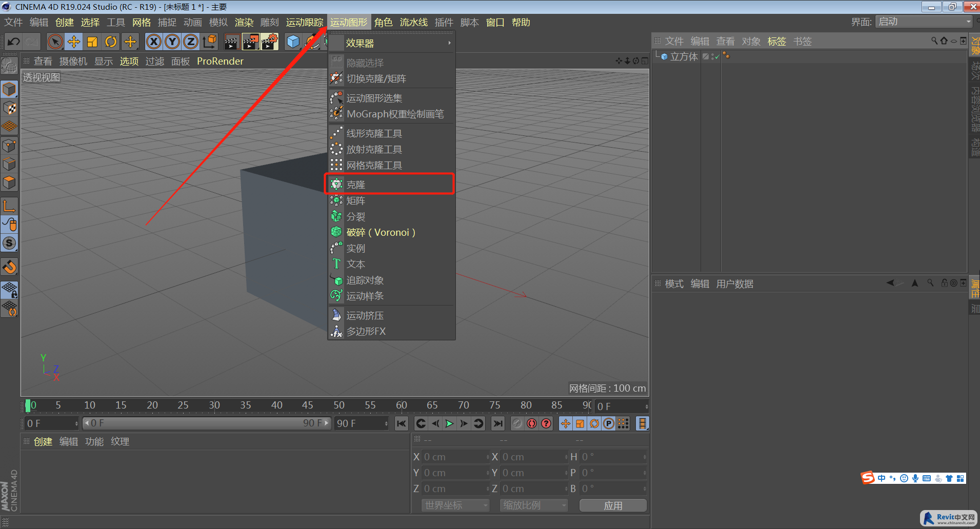Open the 渲染 menu
The width and height of the screenshot is (980, 529).
(x=244, y=22)
